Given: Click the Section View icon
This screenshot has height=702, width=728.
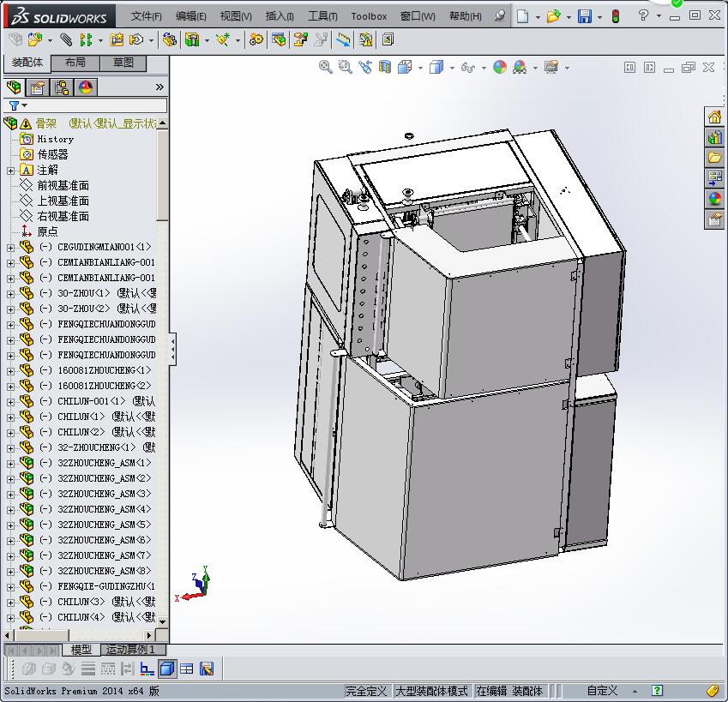Looking at the screenshot, I should click(385, 67).
